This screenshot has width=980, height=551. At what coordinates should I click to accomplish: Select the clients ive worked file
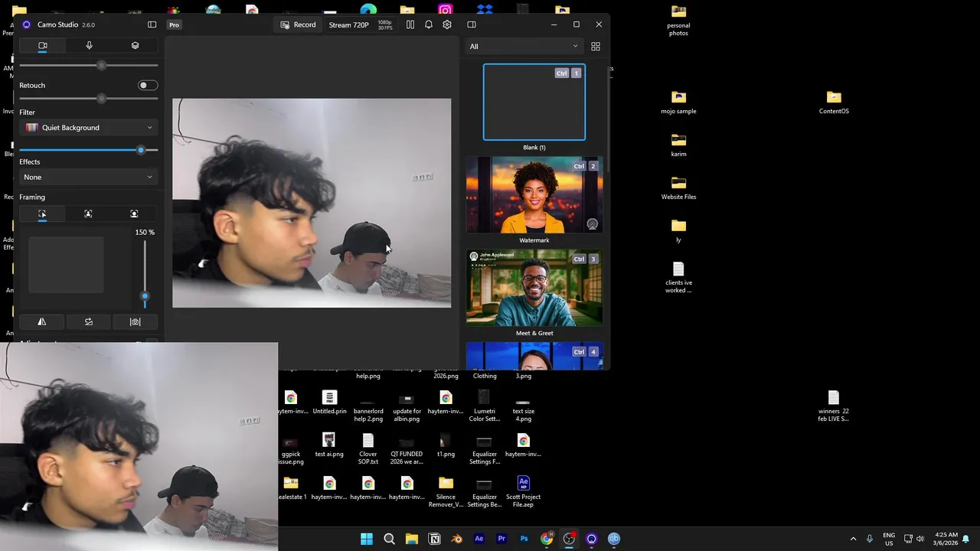click(678, 278)
